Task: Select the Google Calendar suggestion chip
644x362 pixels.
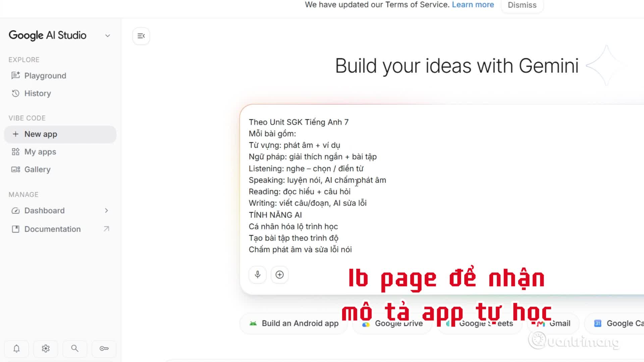Action: coord(614,323)
